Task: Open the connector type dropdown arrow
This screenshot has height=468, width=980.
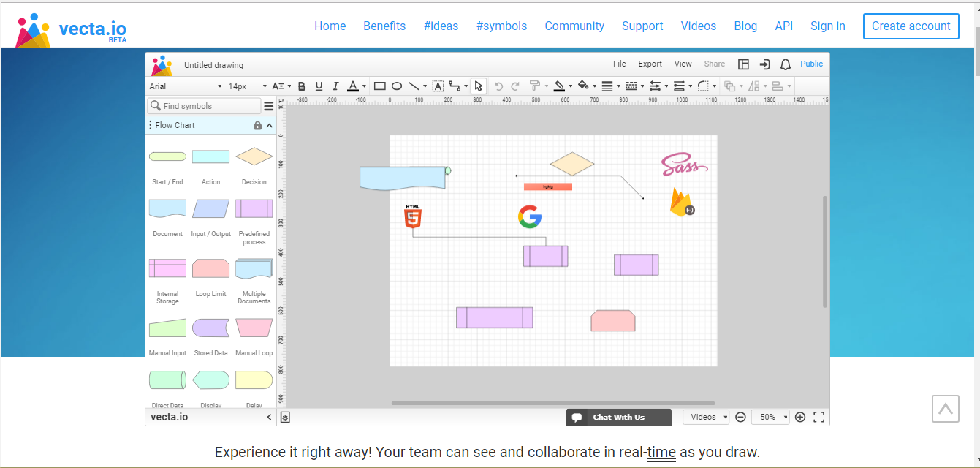Action: point(466,87)
